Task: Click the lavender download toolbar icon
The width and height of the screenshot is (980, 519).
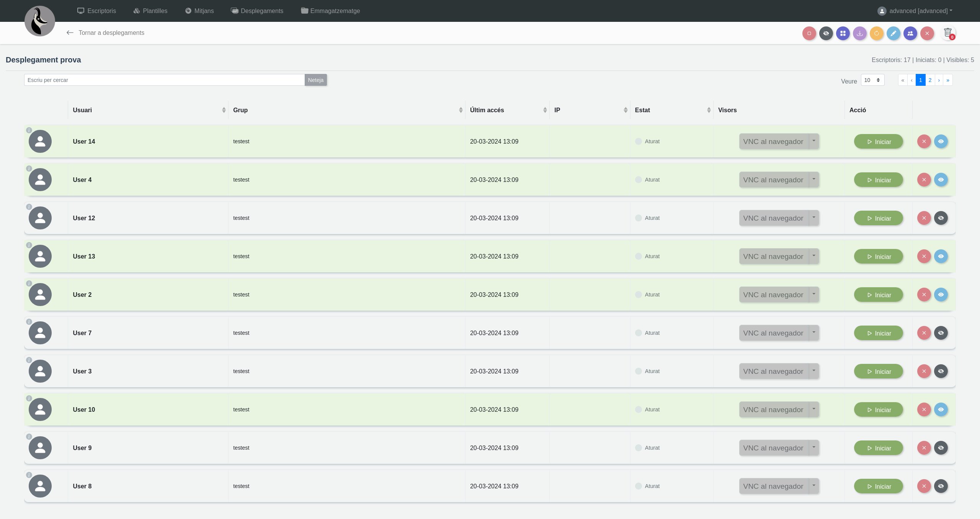Action: 859,33
